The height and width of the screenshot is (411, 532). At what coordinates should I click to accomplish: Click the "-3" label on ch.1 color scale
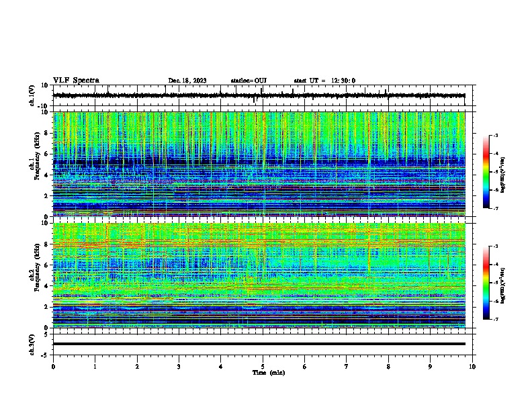click(x=495, y=135)
